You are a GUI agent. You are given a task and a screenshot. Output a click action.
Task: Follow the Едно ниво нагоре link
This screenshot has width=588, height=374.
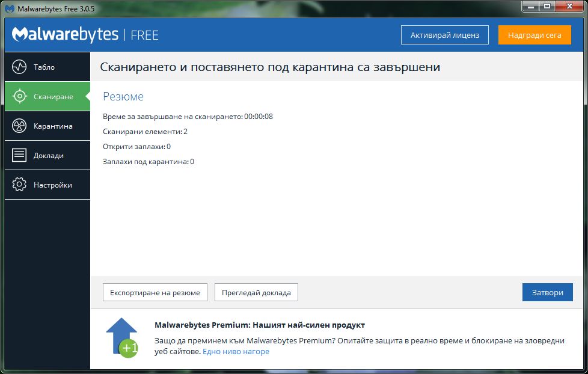coord(236,352)
